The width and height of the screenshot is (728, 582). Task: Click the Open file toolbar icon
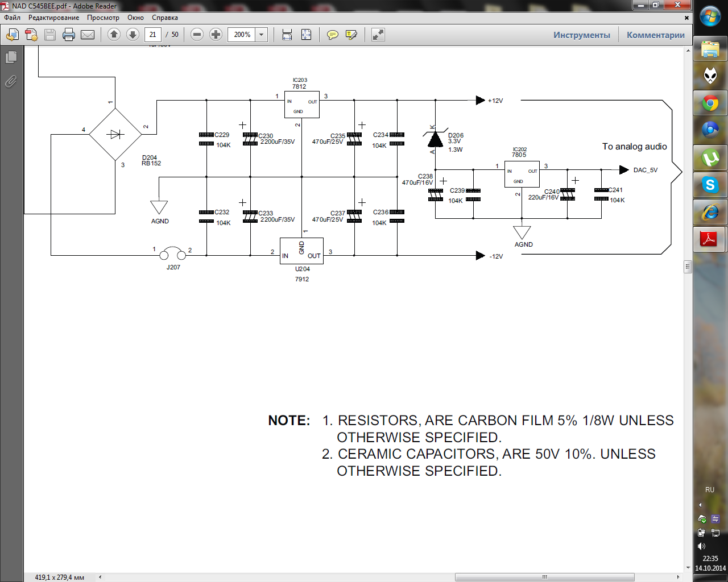[x=13, y=35]
